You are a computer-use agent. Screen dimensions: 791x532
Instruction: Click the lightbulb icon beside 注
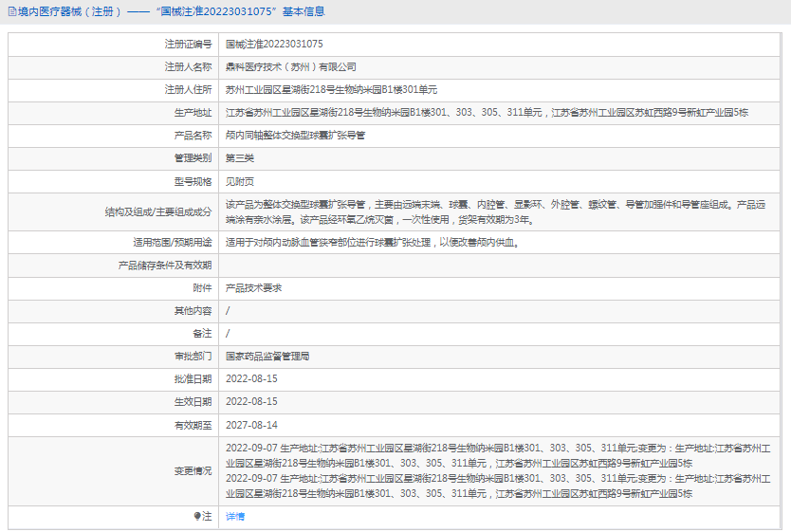pos(197,516)
